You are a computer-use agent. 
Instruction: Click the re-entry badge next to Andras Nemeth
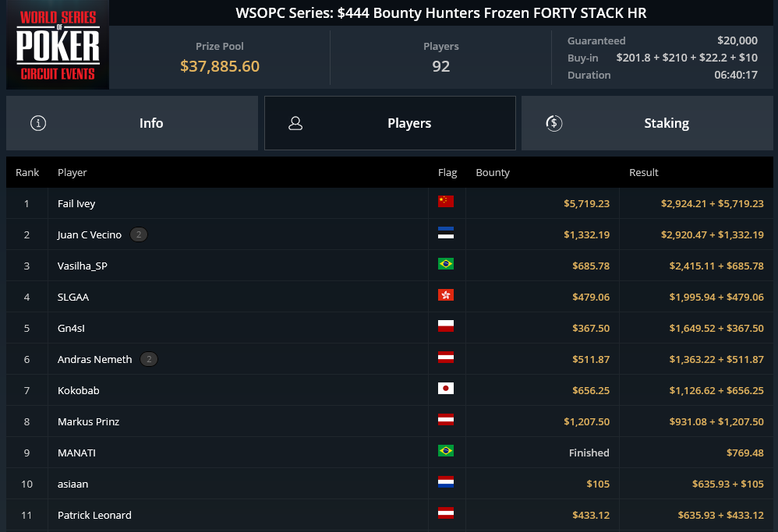(149, 359)
